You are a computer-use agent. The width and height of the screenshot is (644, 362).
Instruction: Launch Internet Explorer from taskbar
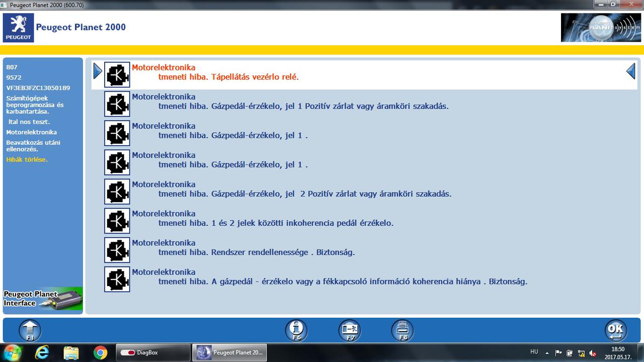tap(42, 352)
